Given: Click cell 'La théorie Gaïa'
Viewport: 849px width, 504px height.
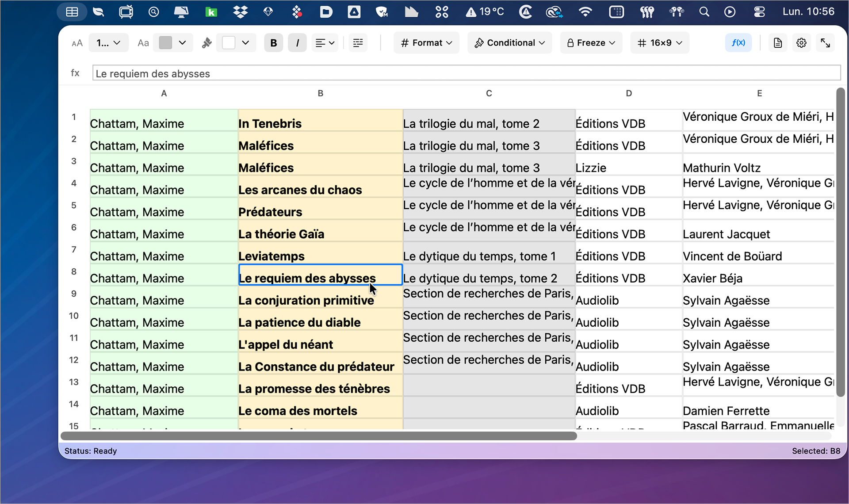Looking at the screenshot, I should [320, 231].
